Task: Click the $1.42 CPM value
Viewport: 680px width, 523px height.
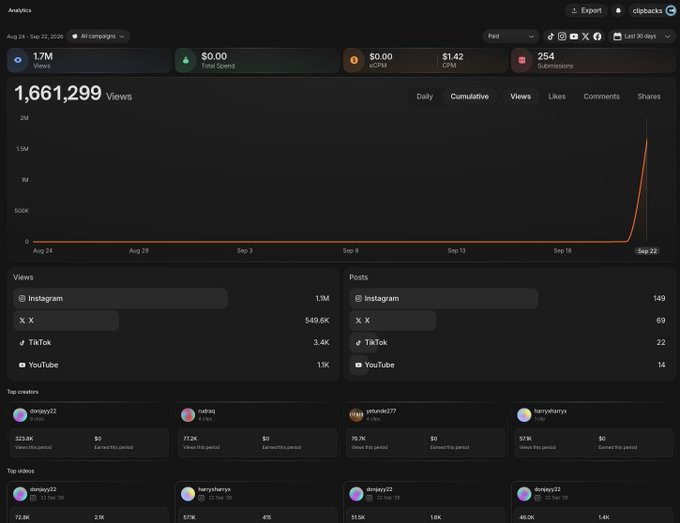Action: click(453, 57)
